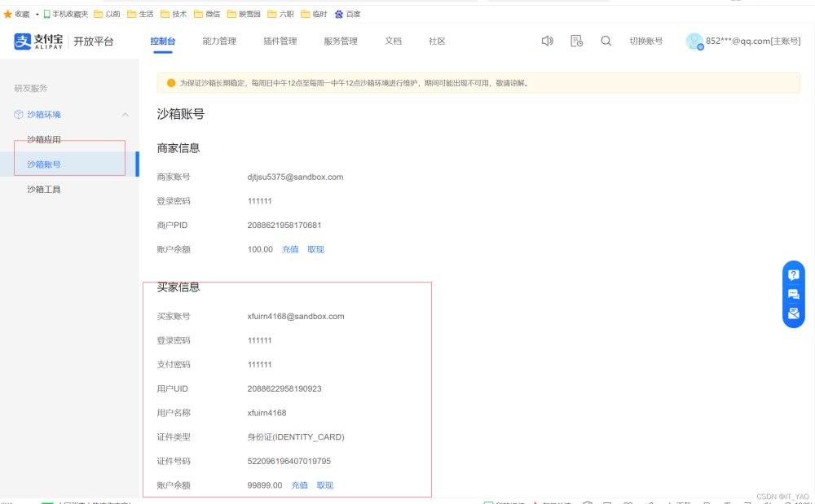Click the header search magnifier icon

[x=606, y=41]
